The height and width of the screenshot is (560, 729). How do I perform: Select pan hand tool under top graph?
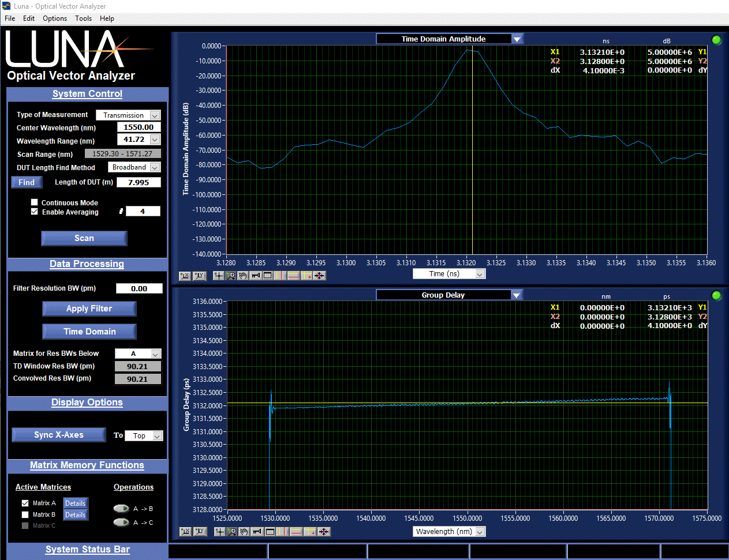[243, 276]
